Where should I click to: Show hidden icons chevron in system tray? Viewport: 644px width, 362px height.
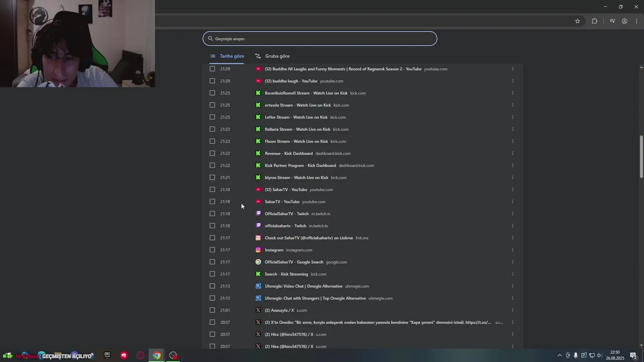559,355
